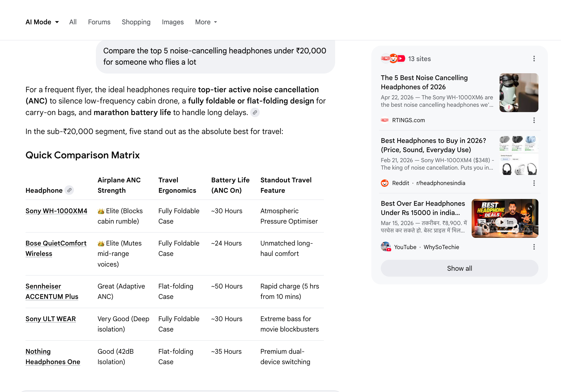This screenshot has height=392, width=561.
Task: Click the crown icon in Bose QuietComfort row
Action: click(101, 243)
